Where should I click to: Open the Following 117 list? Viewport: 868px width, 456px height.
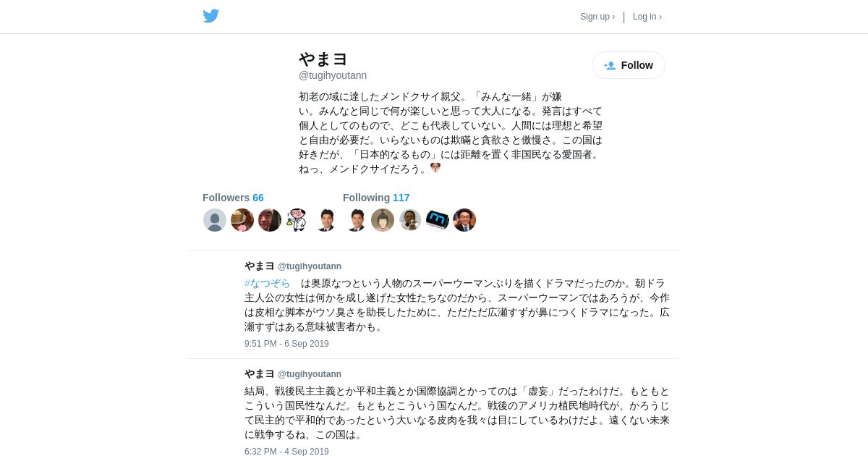click(x=376, y=198)
